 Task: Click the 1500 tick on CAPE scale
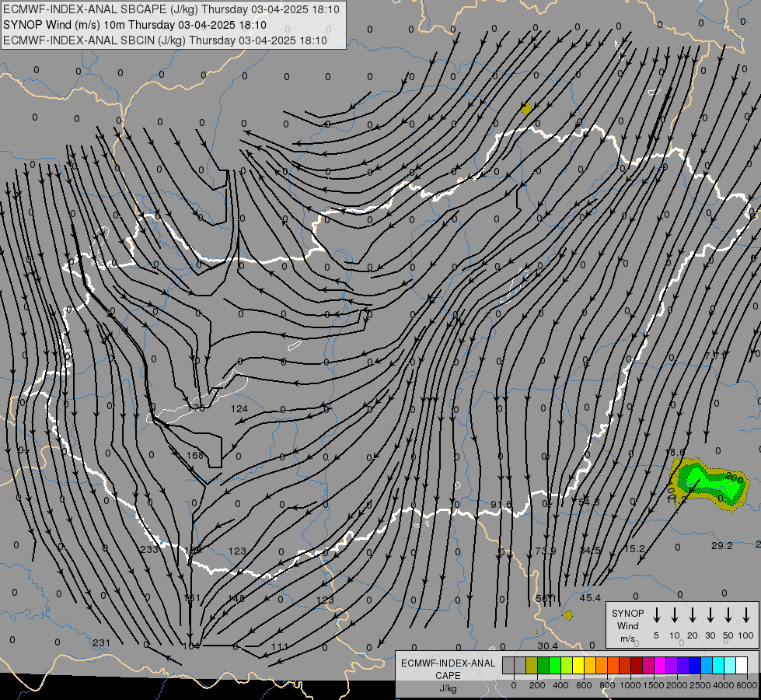pyautogui.click(x=654, y=685)
